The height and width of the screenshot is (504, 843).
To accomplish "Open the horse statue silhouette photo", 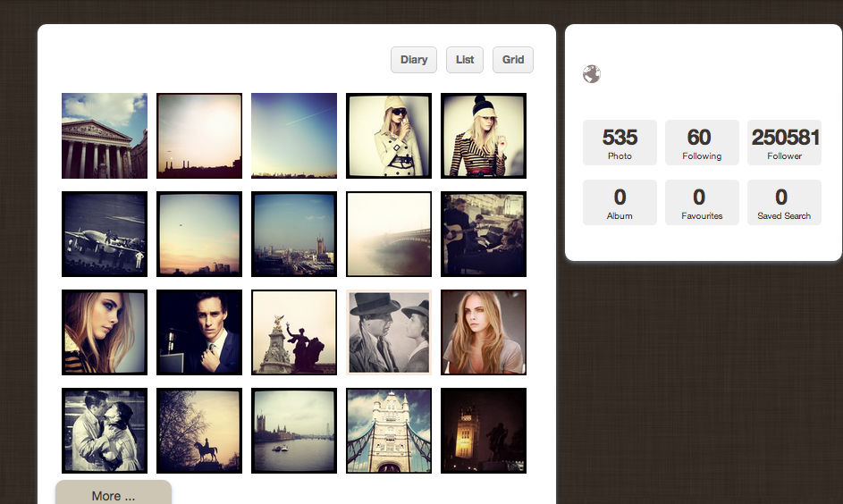I will pos(199,431).
